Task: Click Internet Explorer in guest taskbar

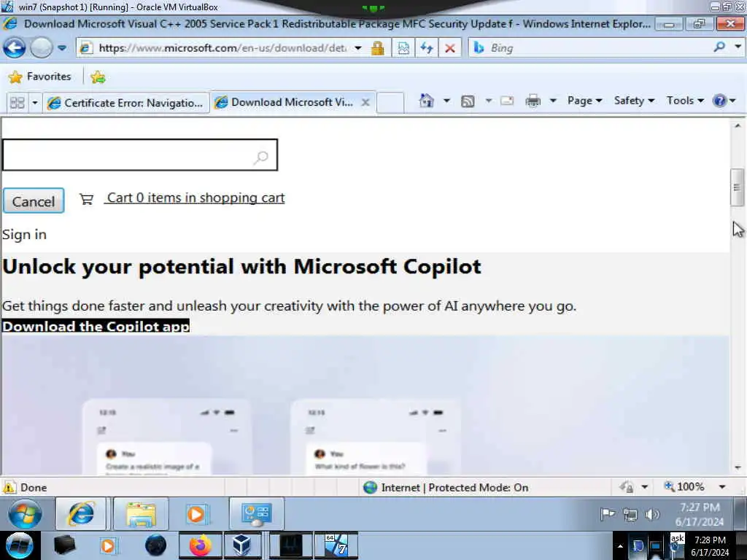Action: (x=81, y=514)
